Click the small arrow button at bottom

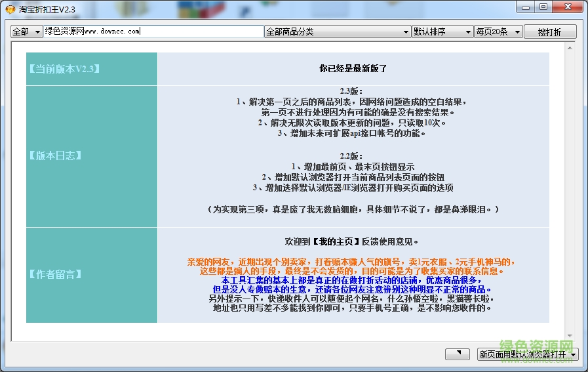coord(458,354)
